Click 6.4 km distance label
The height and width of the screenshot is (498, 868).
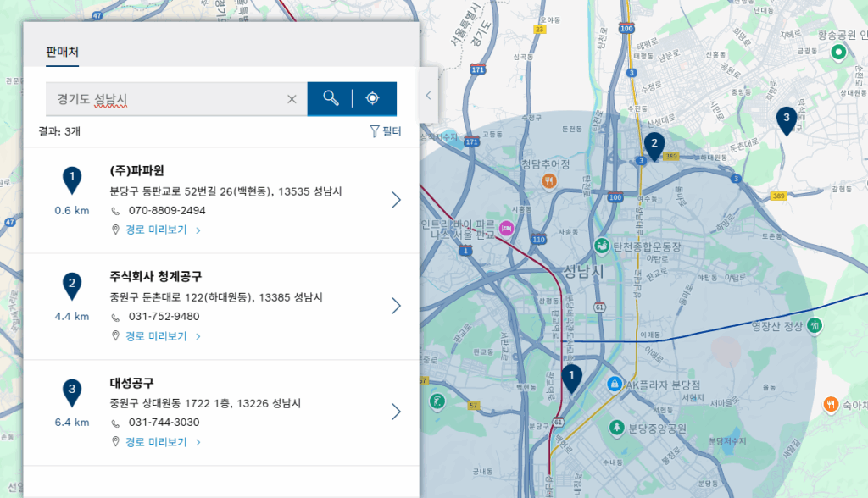tap(72, 422)
